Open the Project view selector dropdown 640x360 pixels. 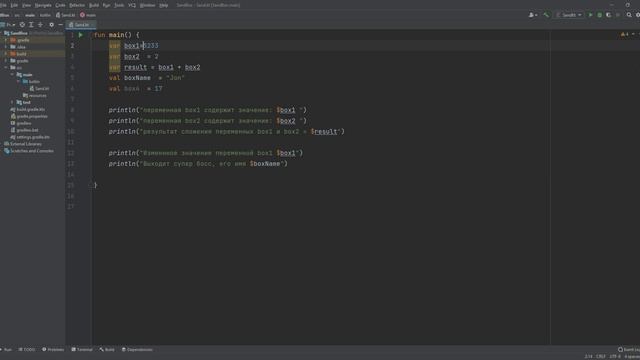(x=8, y=25)
